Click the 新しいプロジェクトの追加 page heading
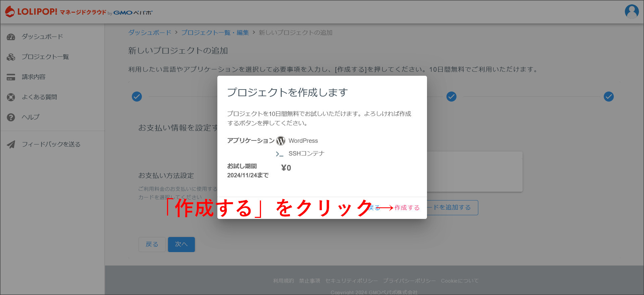 (x=178, y=51)
